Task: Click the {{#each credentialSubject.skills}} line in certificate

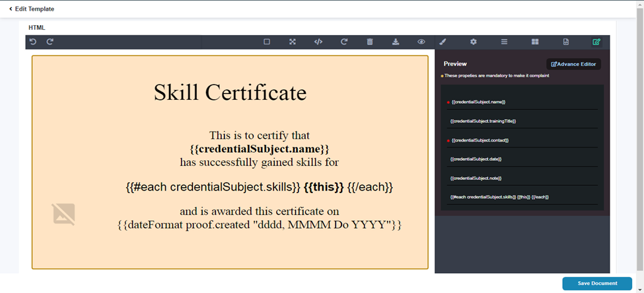Action: point(259,187)
